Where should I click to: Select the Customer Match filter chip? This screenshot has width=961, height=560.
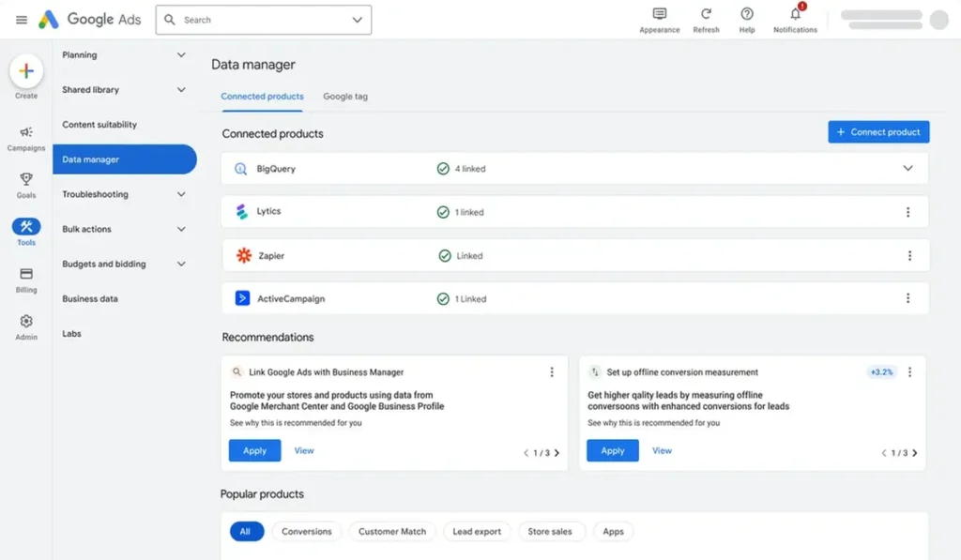391,531
